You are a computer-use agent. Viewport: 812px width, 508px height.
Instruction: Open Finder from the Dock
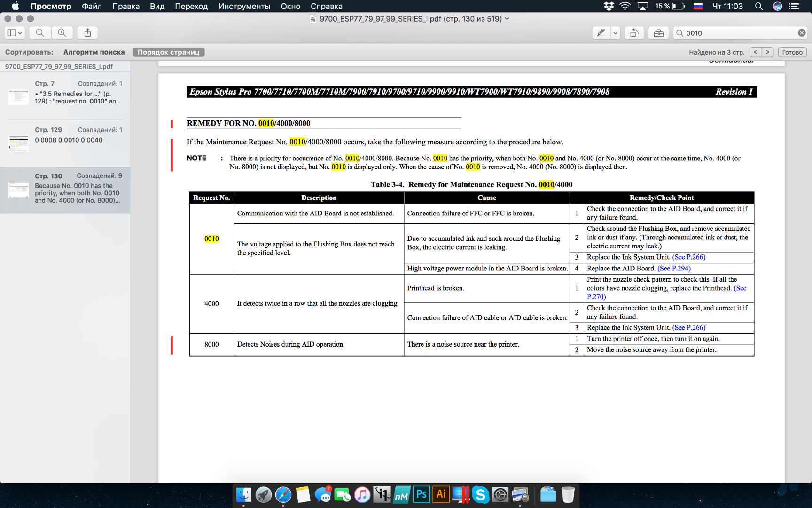pyautogui.click(x=244, y=495)
